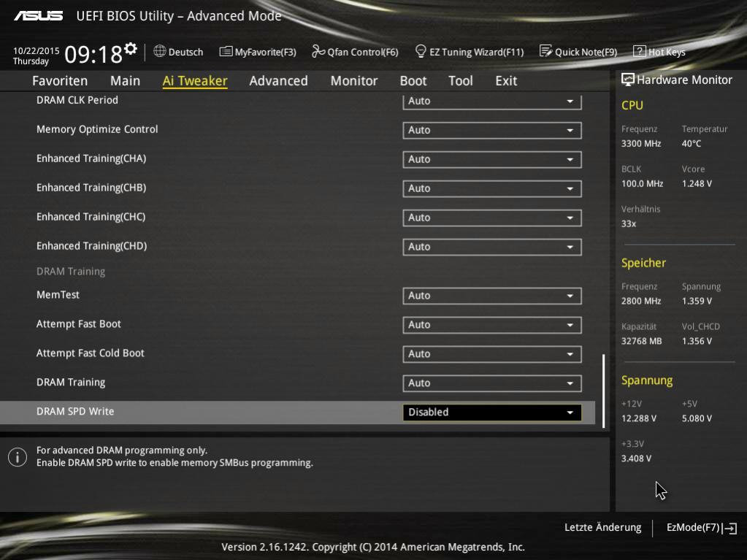
Task: Click the Enhanced Training(CHD) label
Action: 91,246
